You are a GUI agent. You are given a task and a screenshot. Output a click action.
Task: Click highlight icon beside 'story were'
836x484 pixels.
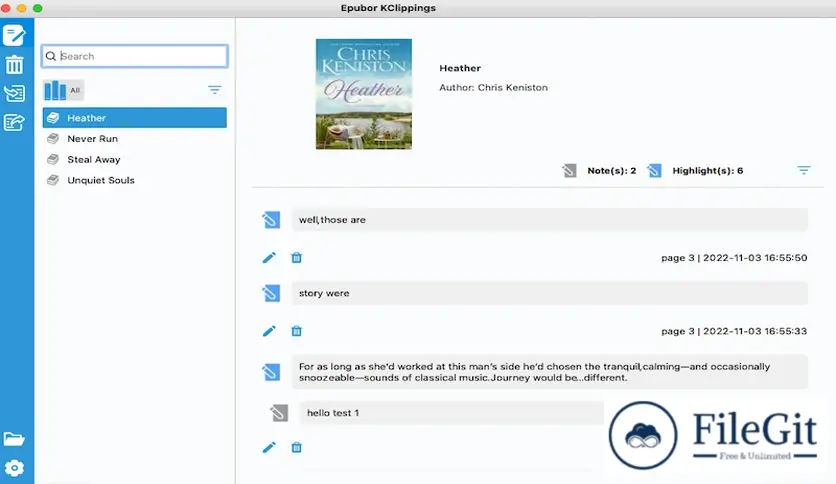(271, 293)
